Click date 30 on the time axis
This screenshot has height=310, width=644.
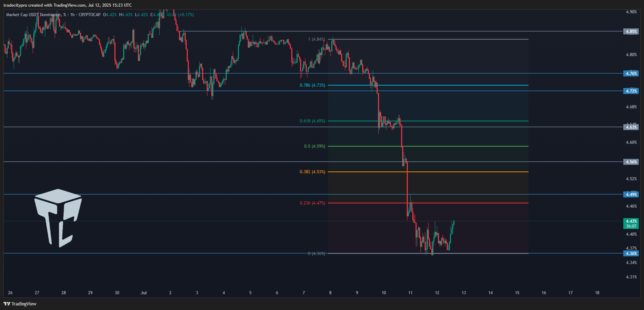point(117,292)
